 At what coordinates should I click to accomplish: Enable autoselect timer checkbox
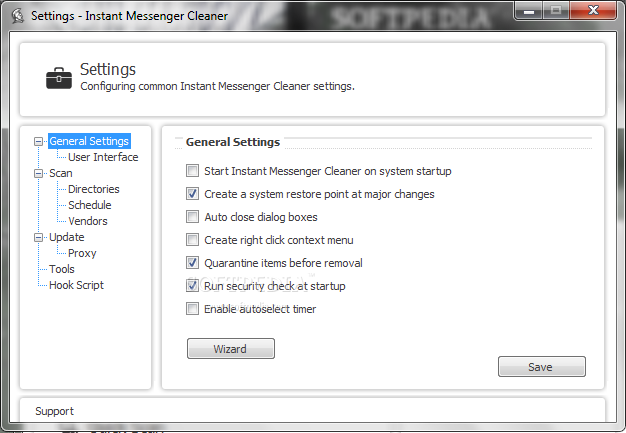[x=192, y=308]
